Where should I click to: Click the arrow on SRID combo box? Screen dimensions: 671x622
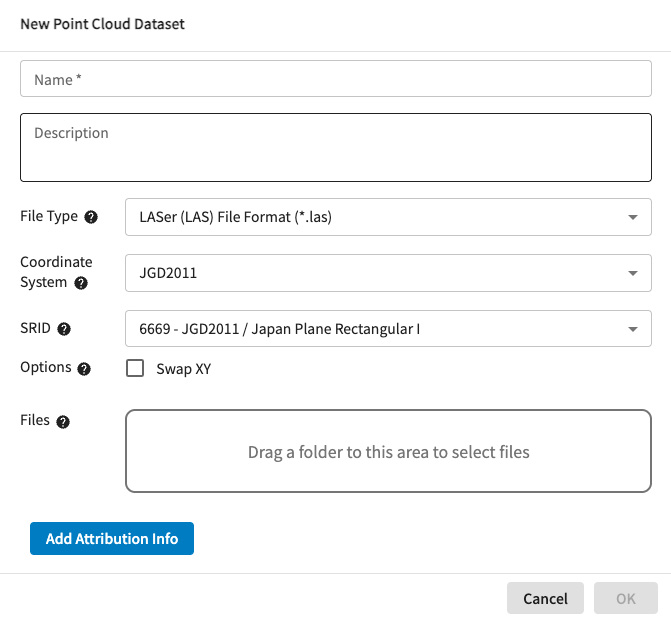click(x=632, y=328)
